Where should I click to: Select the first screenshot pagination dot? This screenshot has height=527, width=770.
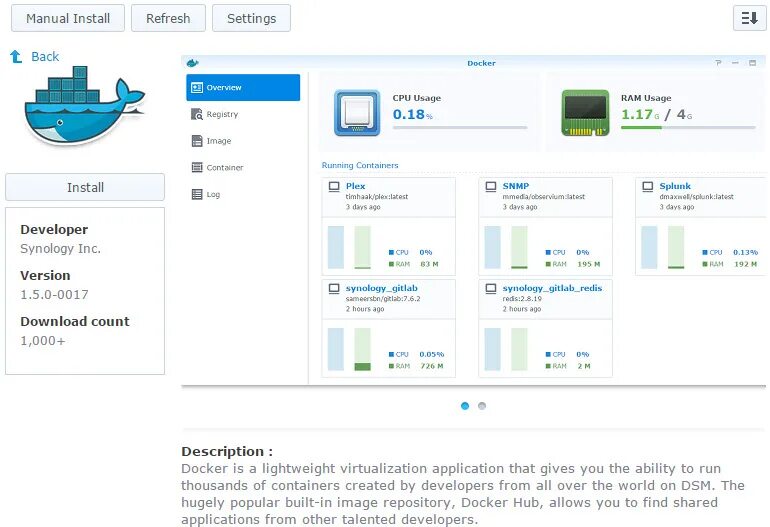coord(465,406)
